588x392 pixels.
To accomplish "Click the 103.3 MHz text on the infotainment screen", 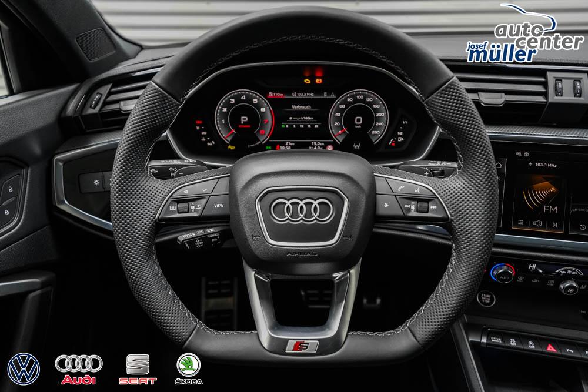I will 546,165.
